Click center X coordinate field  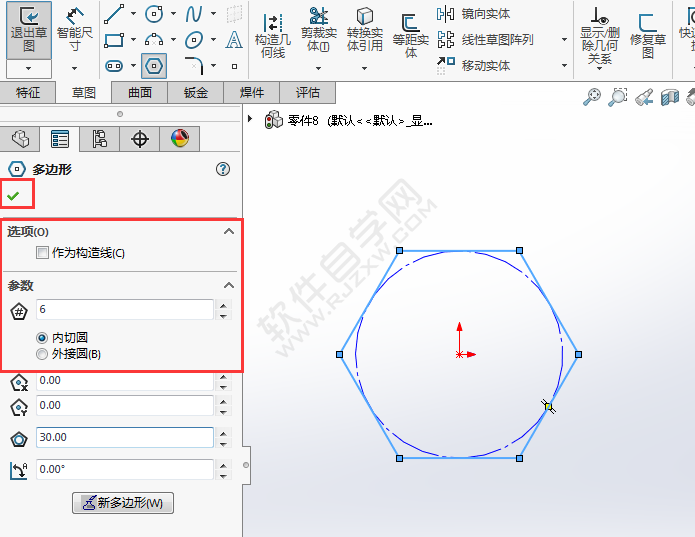tap(125, 381)
